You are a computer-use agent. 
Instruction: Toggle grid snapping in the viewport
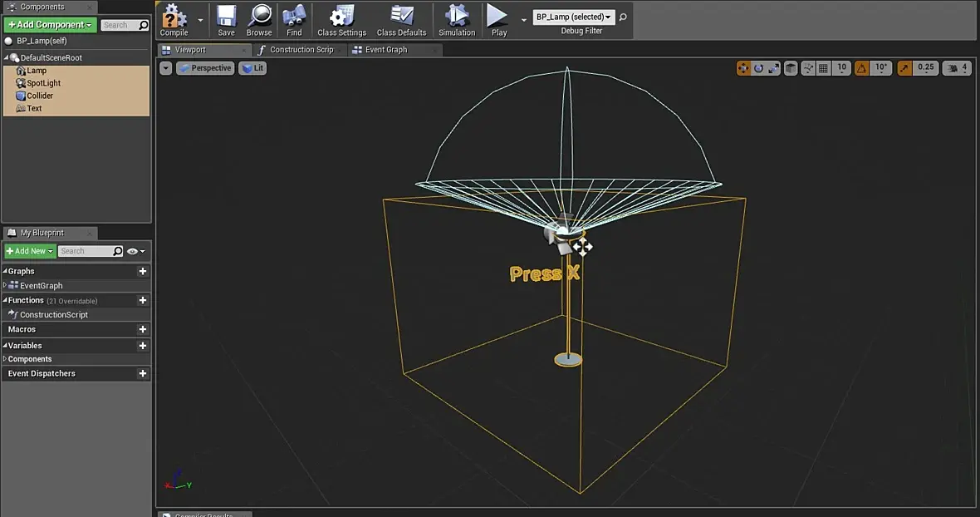(823, 68)
